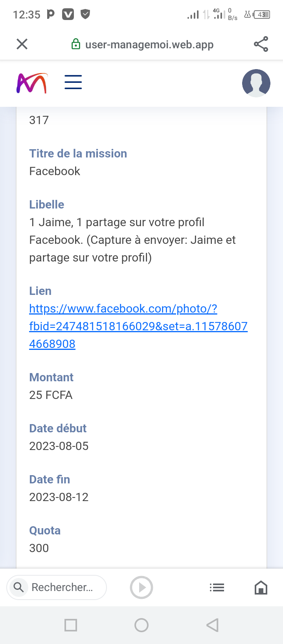The height and width of the screenshot is (644, 283).
Task: Click the Managemoi logo
Action: (32, 83)
